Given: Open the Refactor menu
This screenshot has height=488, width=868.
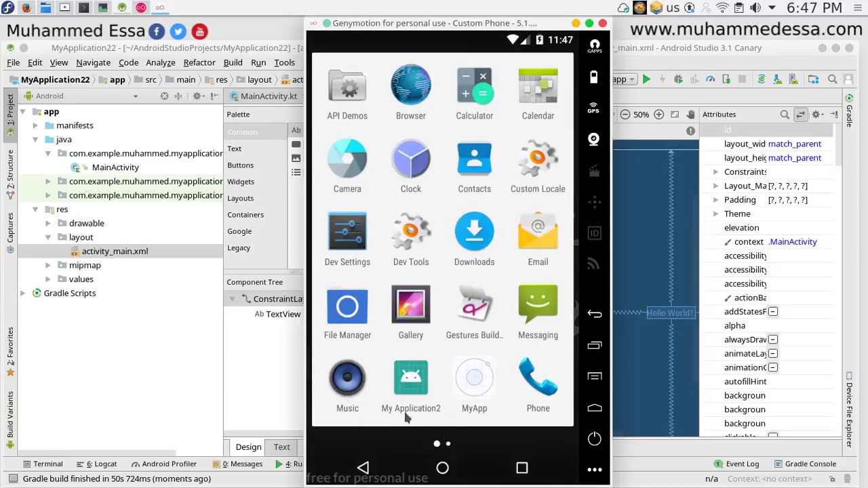Looking at the screenshot, I should (199, 62).
